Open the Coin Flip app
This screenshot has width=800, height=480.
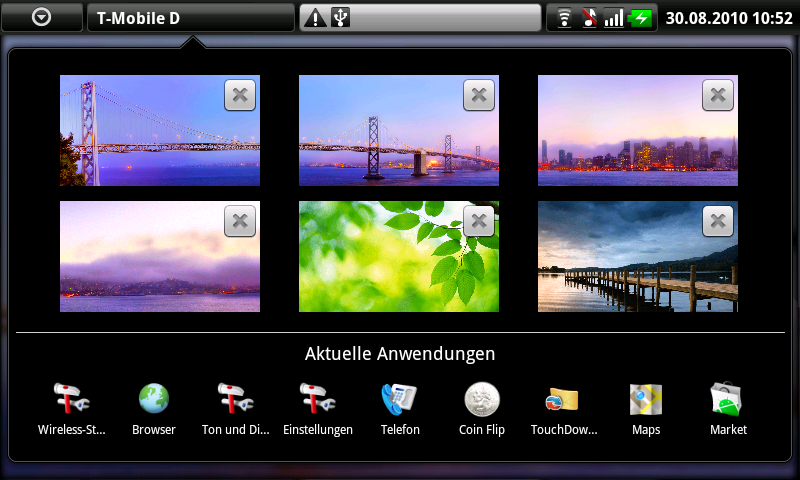point(482,401)
